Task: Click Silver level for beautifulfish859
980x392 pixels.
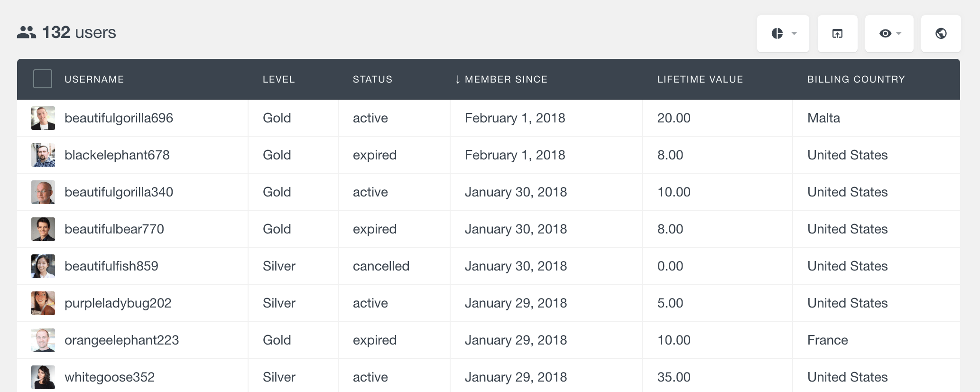Action: [x=279, y=266]
